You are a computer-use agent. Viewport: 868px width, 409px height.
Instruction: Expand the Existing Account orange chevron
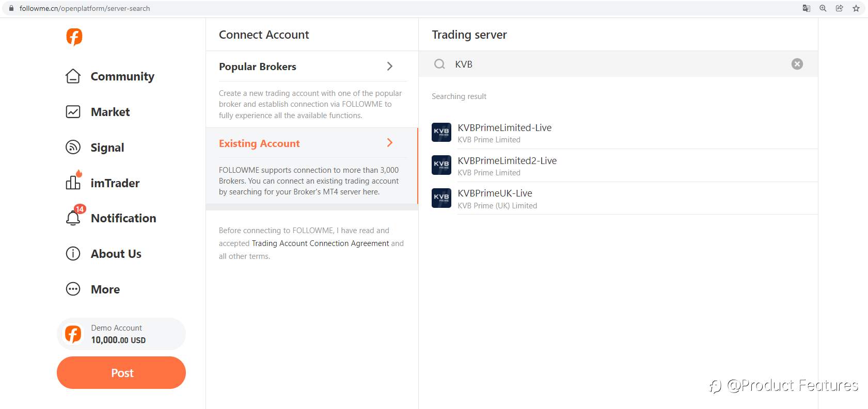(x=390, y=143)
